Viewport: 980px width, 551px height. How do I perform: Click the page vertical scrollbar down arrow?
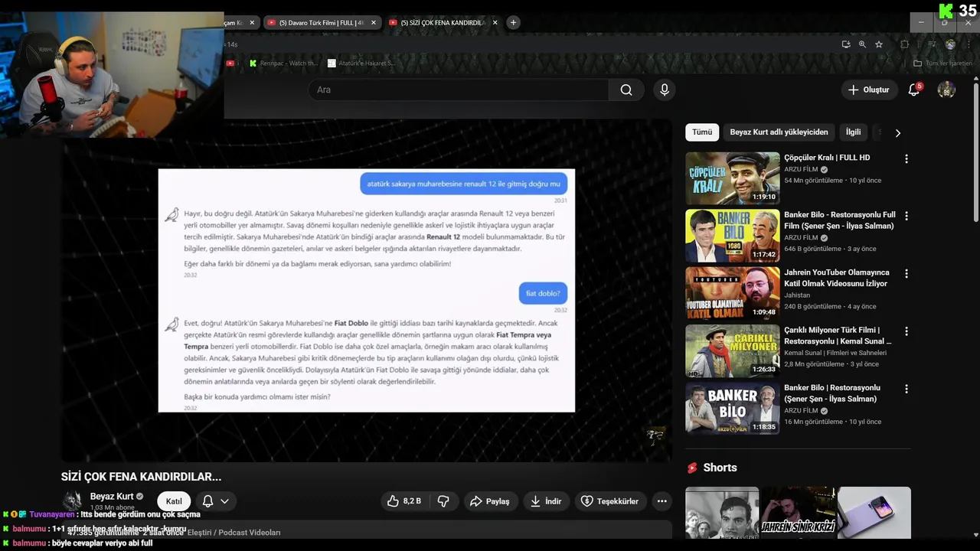(x=975, y=535)
